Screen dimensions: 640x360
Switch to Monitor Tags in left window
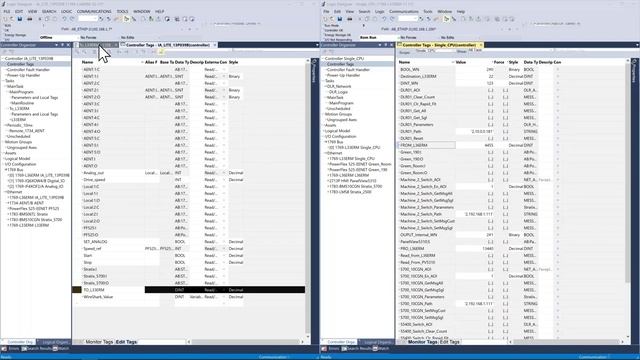pos(99,342)
